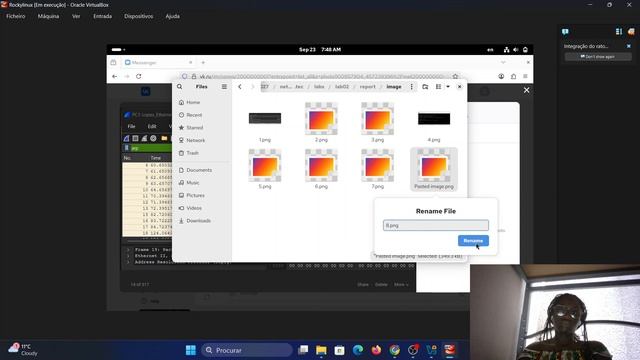Click the Rename File name text field

[x=436, y=225]
